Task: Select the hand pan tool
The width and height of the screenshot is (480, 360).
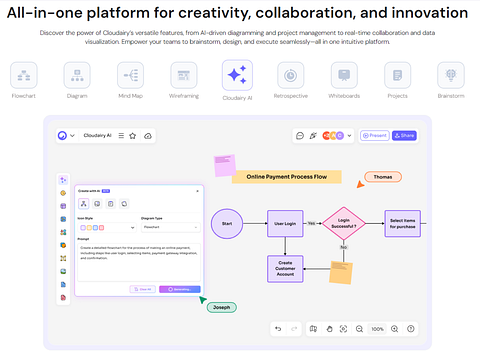Action: (329, 329)
